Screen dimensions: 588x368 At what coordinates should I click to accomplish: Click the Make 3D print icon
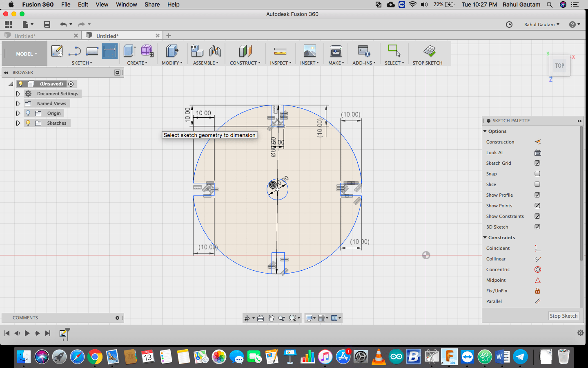point(336,51)
